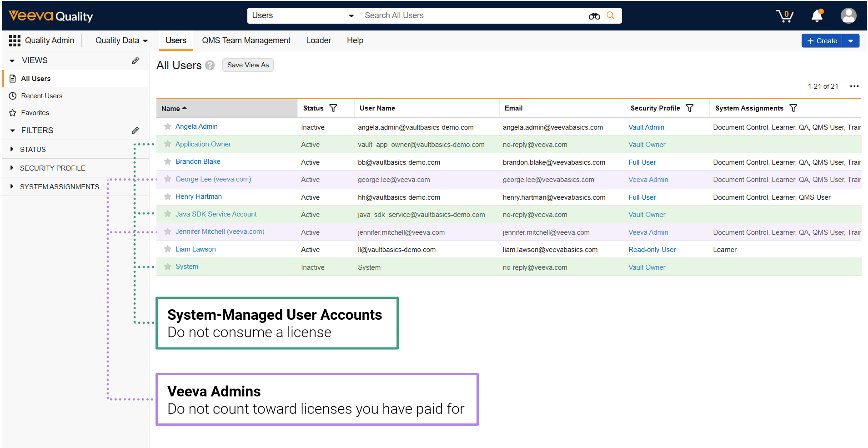
Task: Click the user avatar icon
Action: point(848,15)
